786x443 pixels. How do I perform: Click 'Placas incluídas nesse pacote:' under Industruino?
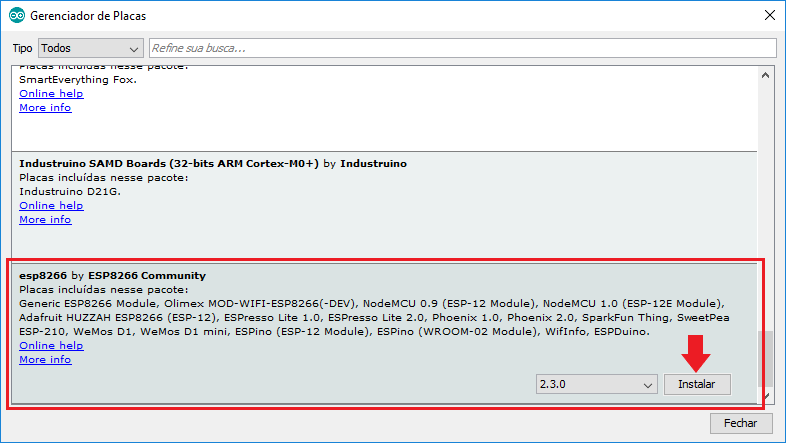104,178
